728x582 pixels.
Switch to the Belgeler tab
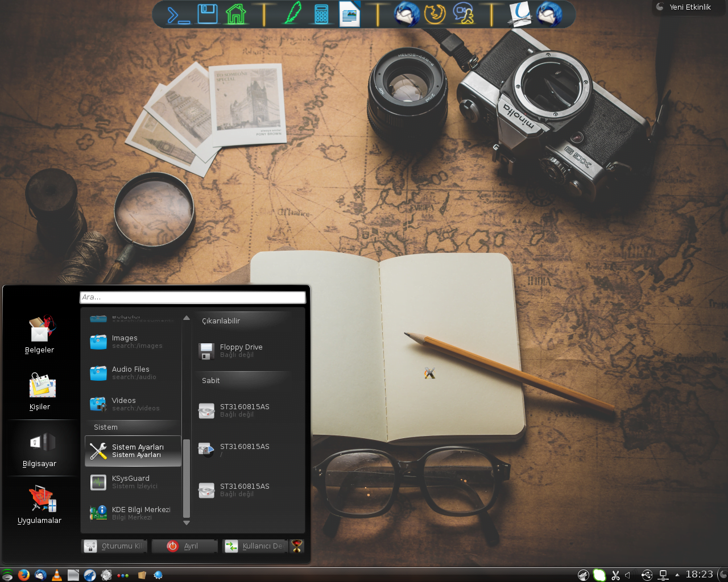(40, 335)
